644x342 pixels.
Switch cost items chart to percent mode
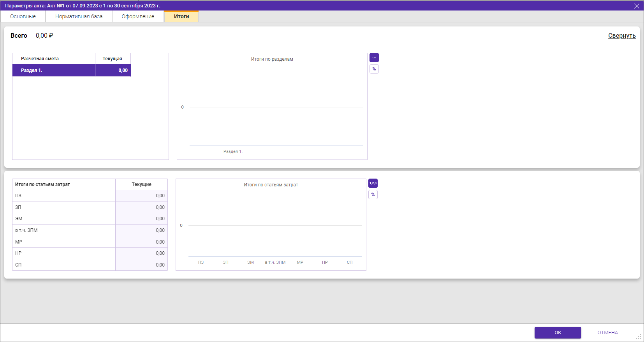tap(373, 195)
